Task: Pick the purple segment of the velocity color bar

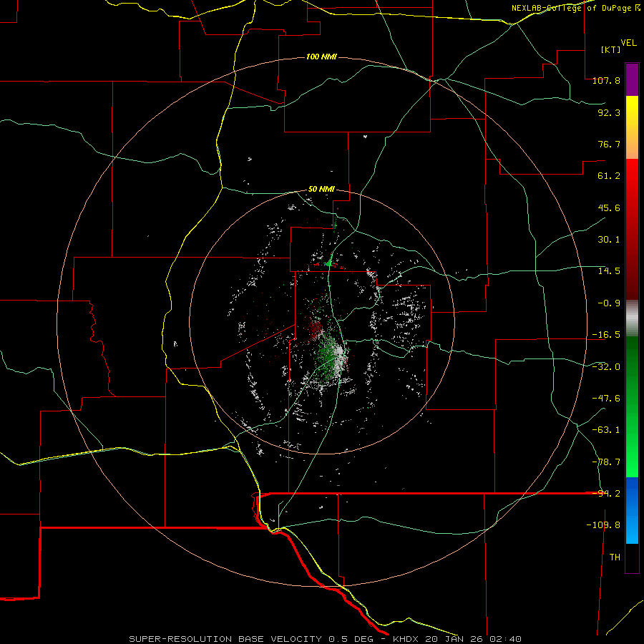Action: coord(632,79)
